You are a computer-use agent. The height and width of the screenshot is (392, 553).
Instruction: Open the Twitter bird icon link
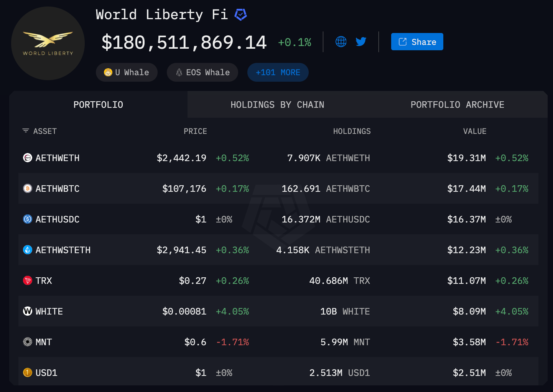pos(361,41)
